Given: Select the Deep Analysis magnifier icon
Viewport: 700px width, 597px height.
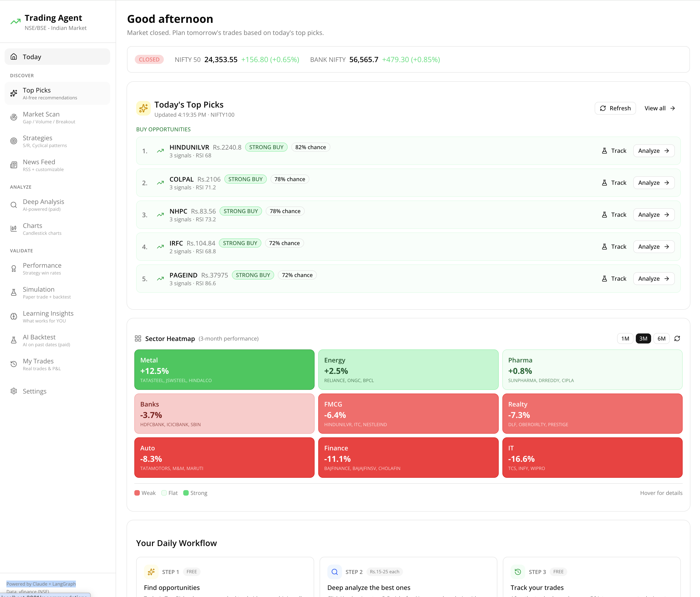Looking at the screenshot, I should (x=13, y=205).
